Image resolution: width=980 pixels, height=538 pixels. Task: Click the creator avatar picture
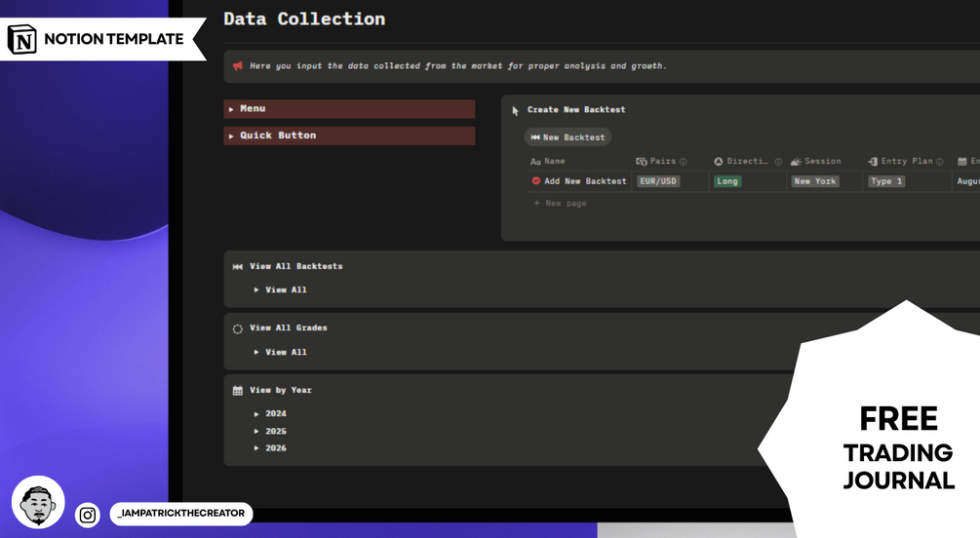(38, 502)
